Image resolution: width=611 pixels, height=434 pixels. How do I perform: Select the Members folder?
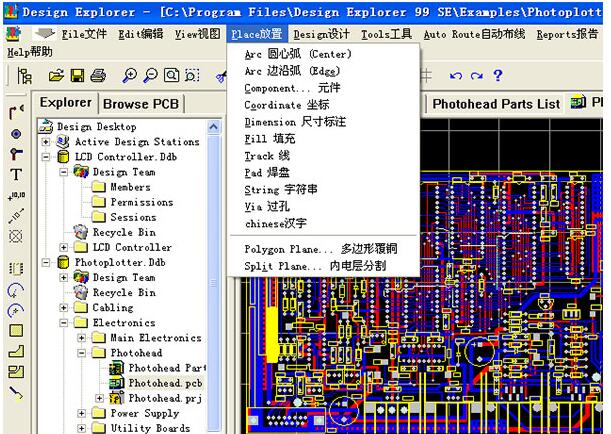click(x=130, y=187)
